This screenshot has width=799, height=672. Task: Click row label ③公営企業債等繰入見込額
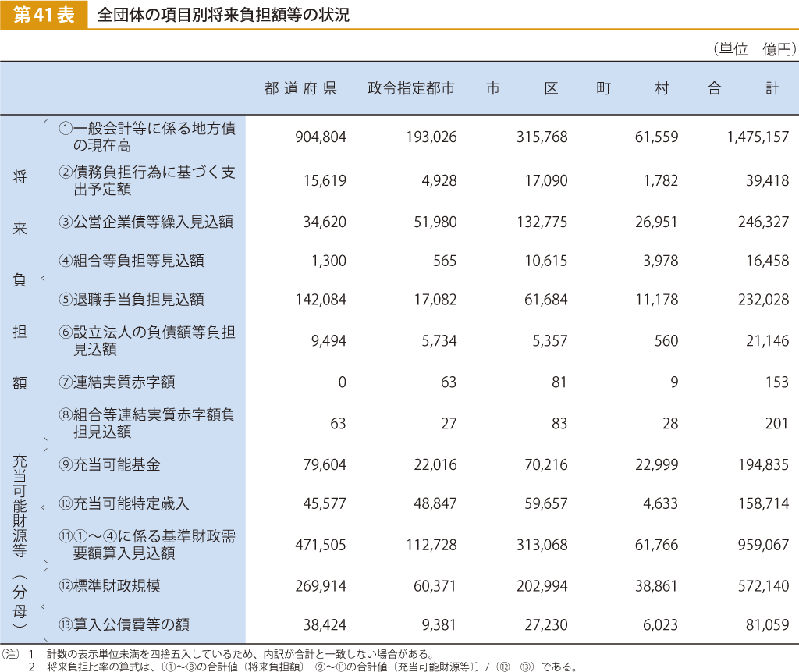coord(146,222)
